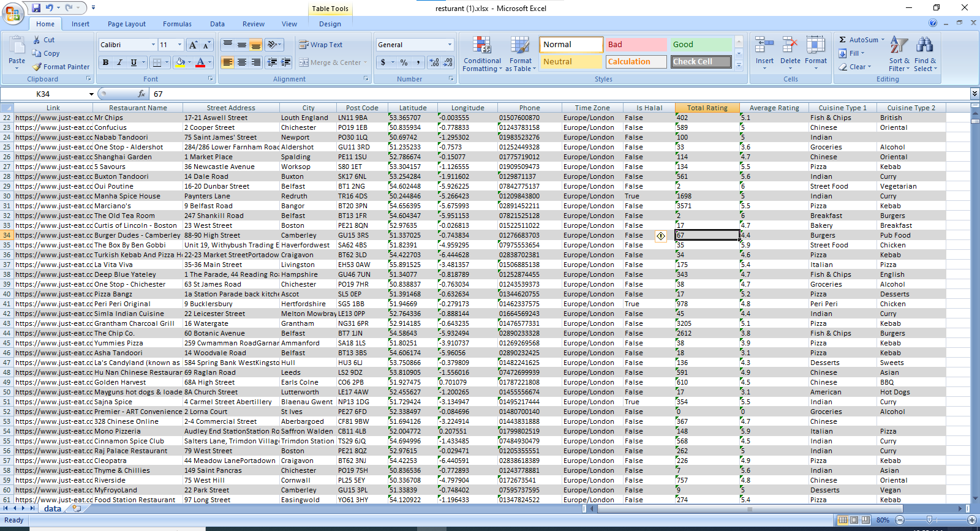Copy the selected cell
The height and width of the screenshot is (531, 980).
pyautogui.click(x=46, y=53)
